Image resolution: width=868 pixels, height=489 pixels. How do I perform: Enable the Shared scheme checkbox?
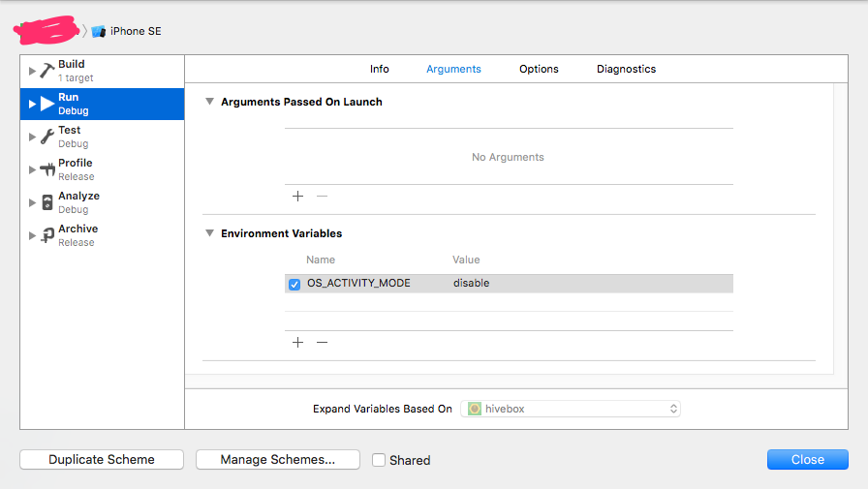379,460
